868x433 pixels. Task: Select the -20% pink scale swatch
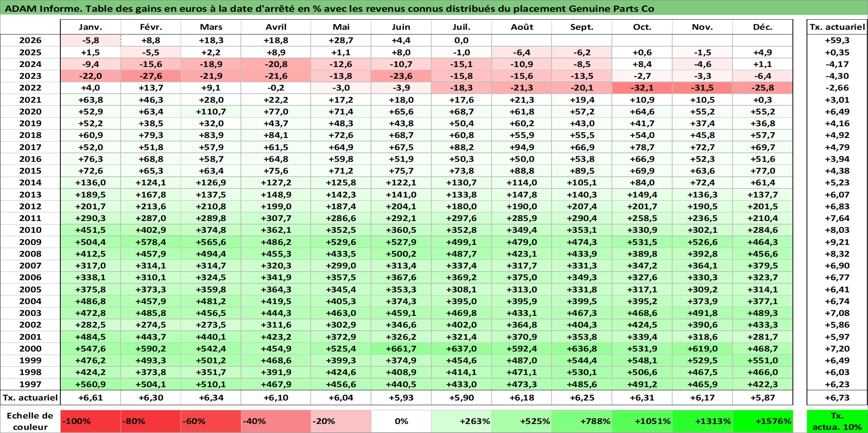[x=341, y=421]
